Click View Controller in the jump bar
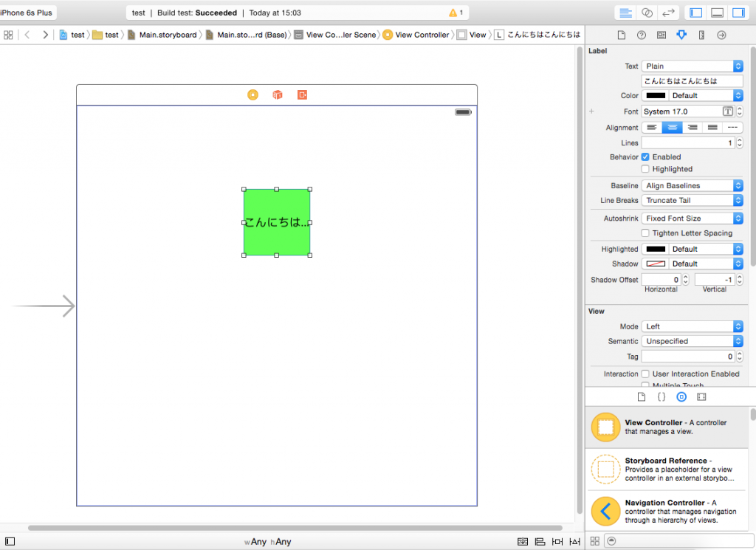 422,35
